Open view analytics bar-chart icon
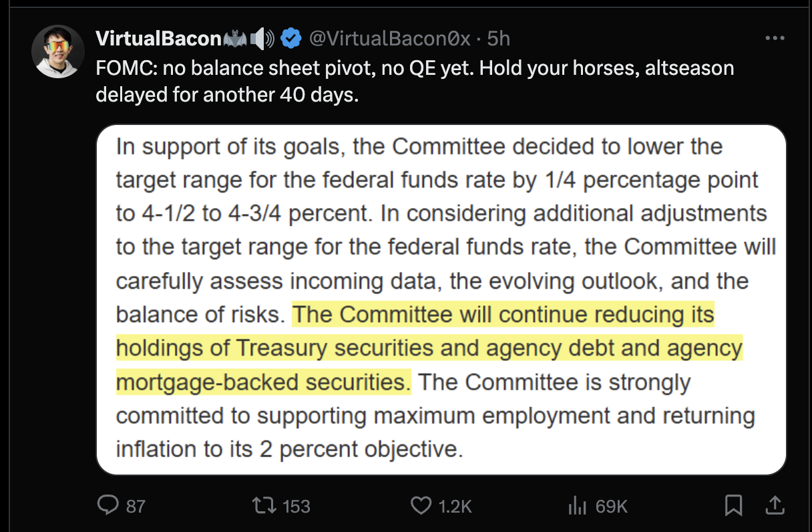Screen dimensions: 812x532 pyautogui.click(x=577, y=506)
